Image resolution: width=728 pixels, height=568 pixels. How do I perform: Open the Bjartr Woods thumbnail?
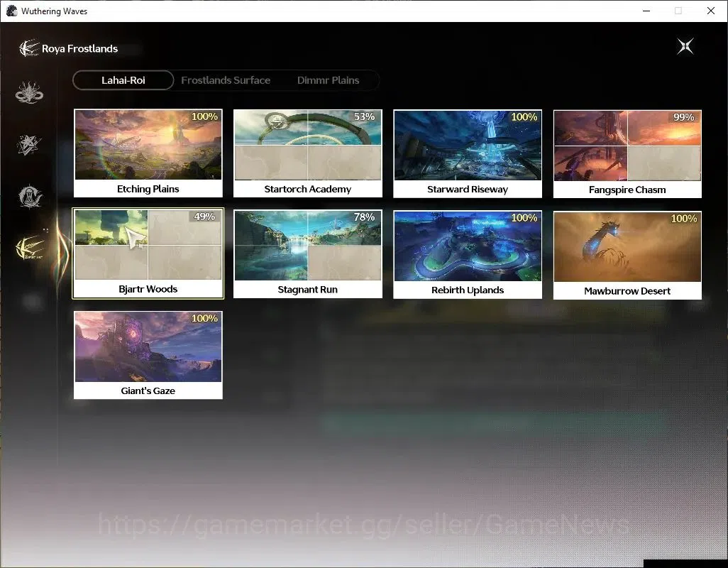pyautogui.click(x=148, y=245)
